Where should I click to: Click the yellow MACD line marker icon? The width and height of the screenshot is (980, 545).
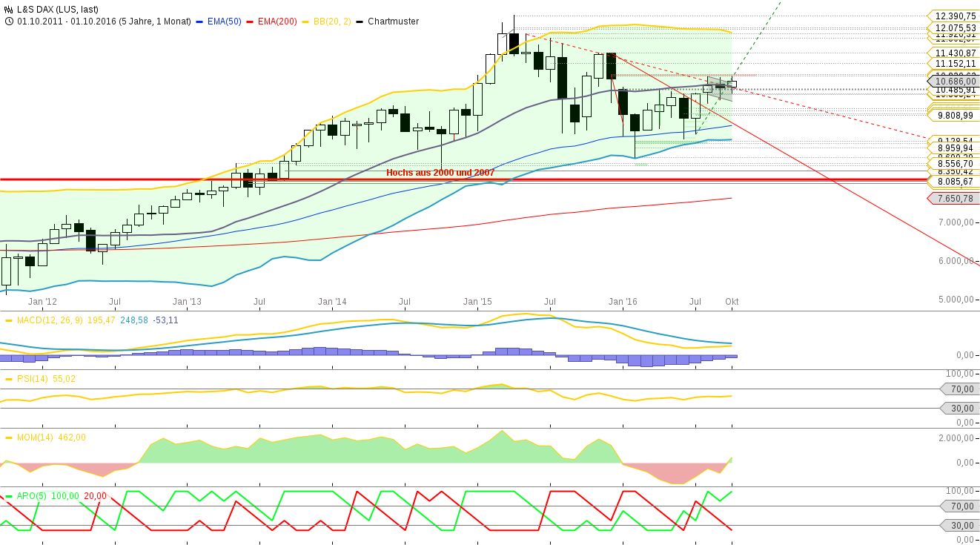pyautogui.click(x=8, y=320)
